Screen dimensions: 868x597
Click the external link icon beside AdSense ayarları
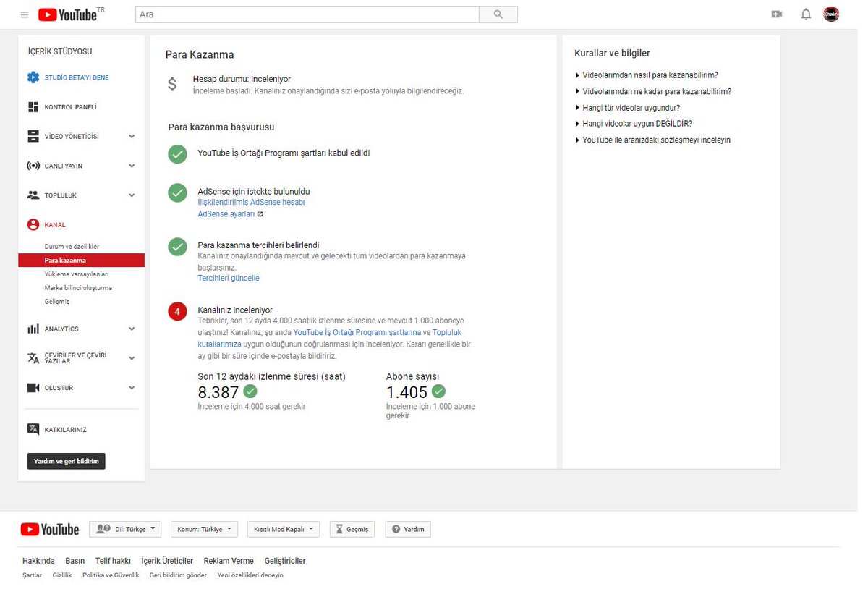(x=260, y=214)
